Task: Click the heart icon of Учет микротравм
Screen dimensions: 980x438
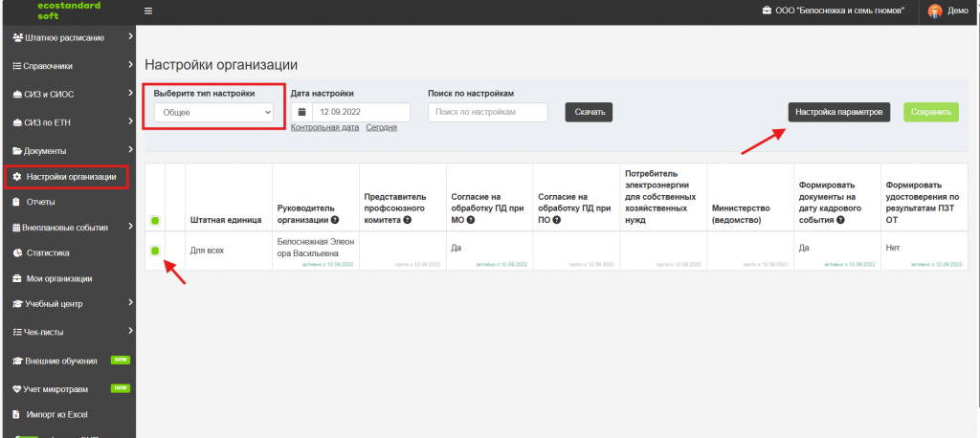Action: (17, 388)
